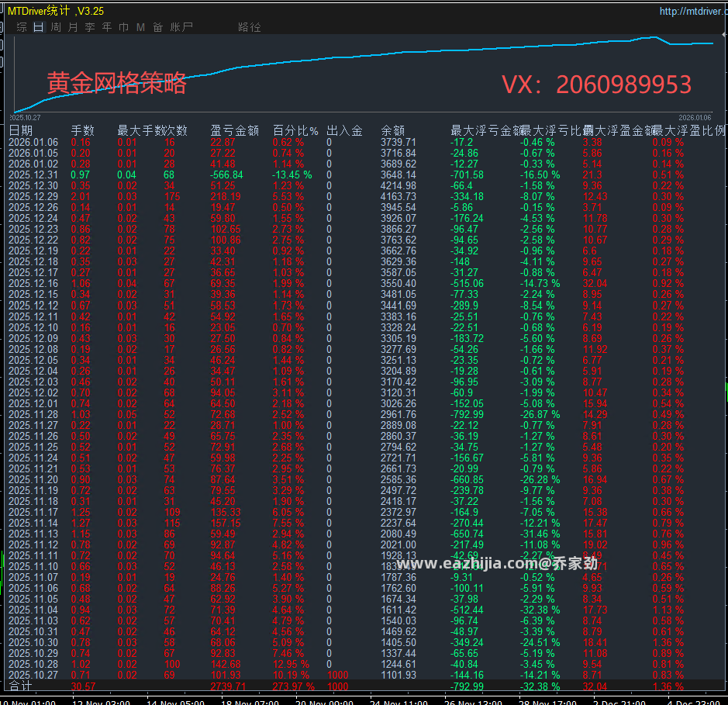The width and height of the screenshot is (728, 705).
Task: Open the 周 weekly statistics tab
Action: [56, 27]
